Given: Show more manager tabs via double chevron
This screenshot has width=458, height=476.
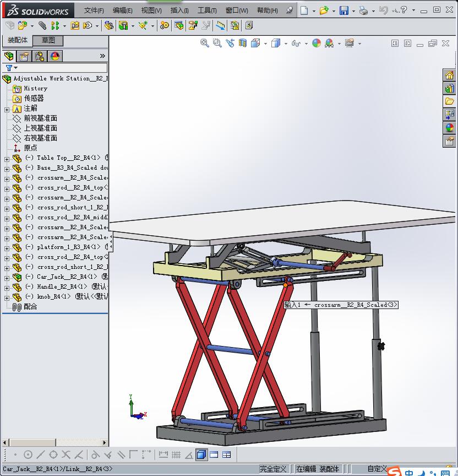Looking at the screenshot, I should coord(102,56).
